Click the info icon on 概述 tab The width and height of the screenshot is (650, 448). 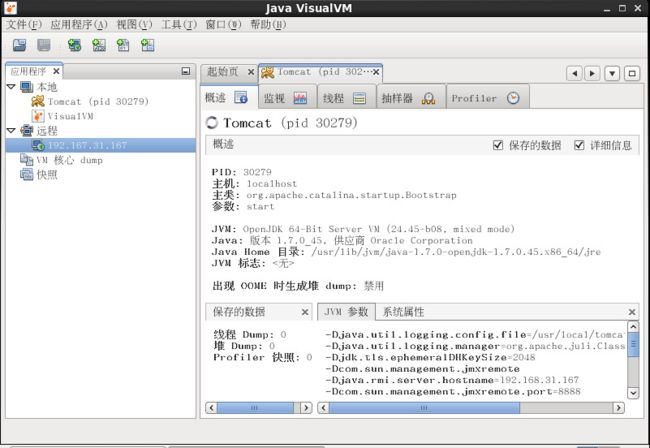(x=241, y=98)
